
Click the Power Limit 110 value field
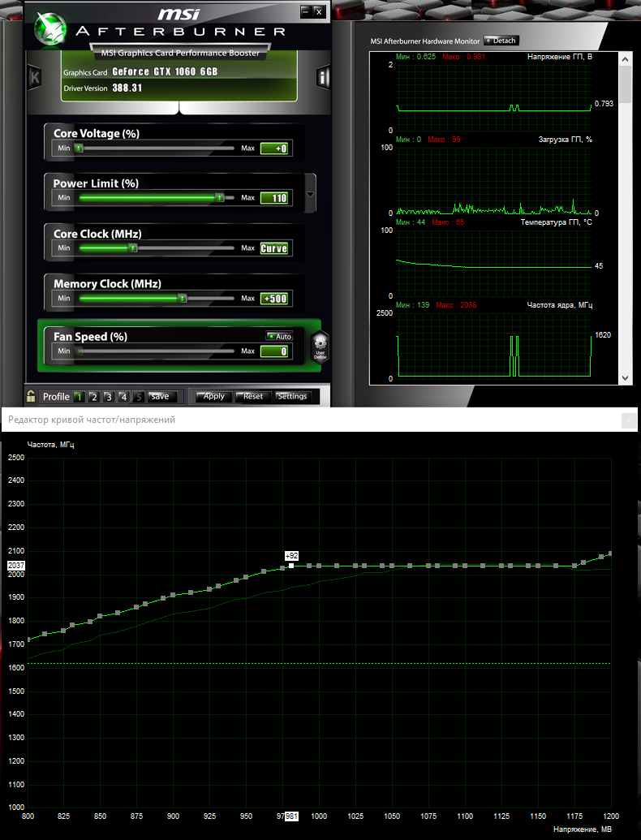[274, 198]
